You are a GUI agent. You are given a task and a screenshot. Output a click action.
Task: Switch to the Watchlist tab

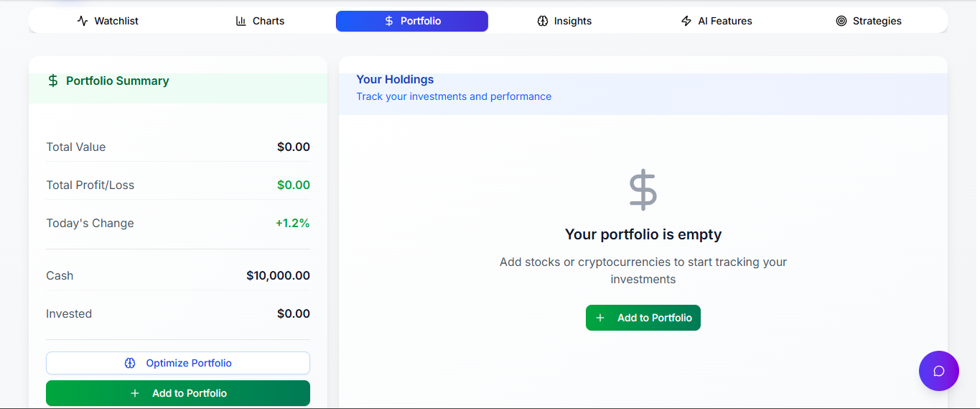coord(108,21)
